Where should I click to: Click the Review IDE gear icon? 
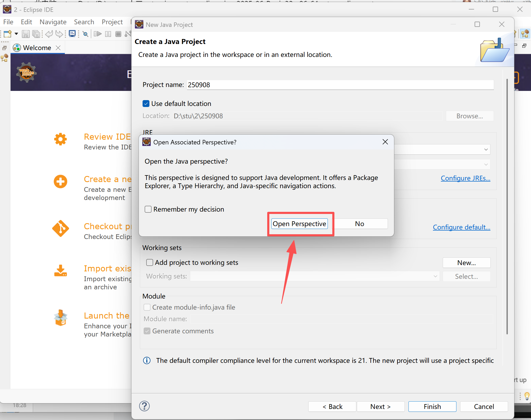60,139
